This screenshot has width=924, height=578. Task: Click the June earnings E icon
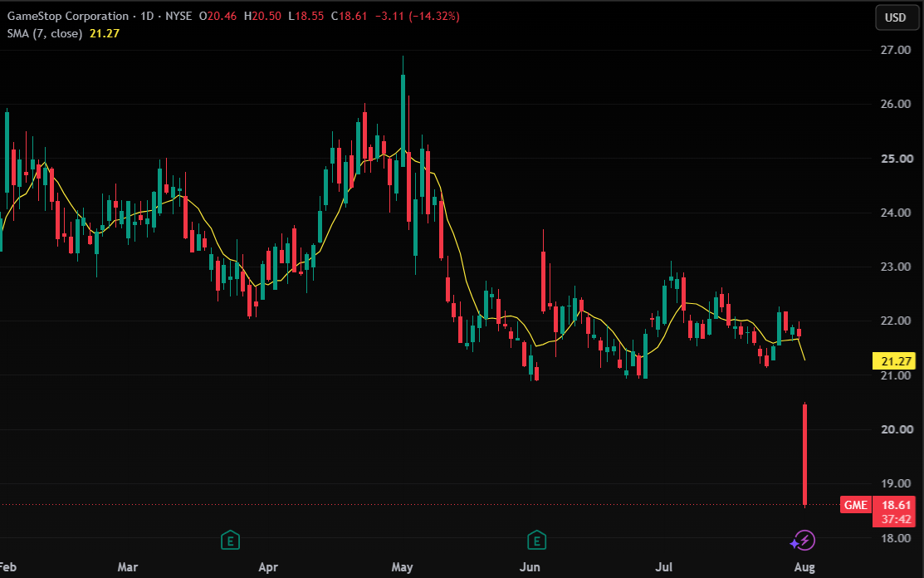(536, 540)
